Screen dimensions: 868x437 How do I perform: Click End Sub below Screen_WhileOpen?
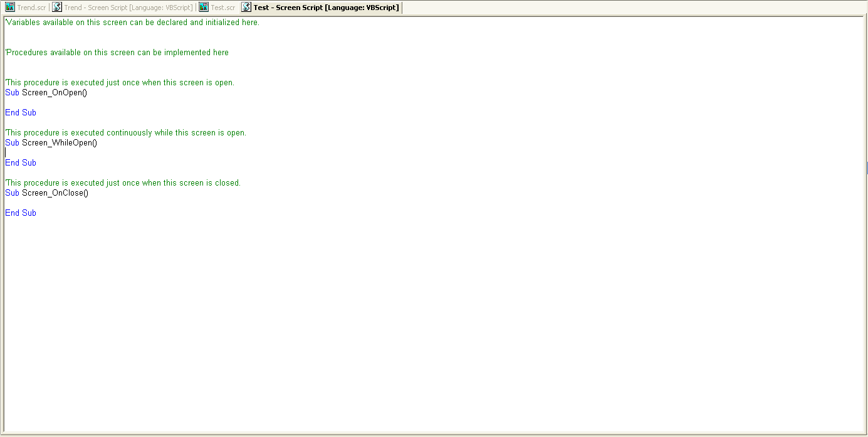(21, 163)
